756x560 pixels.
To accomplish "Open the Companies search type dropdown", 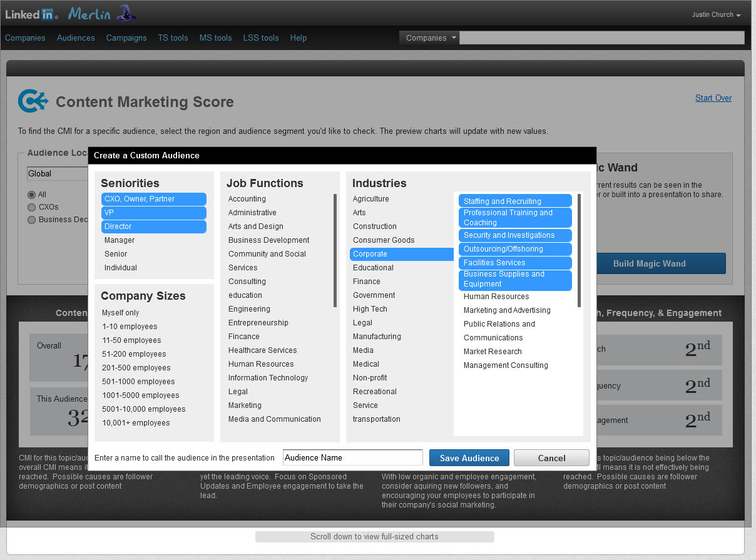I will coord(430,38).
